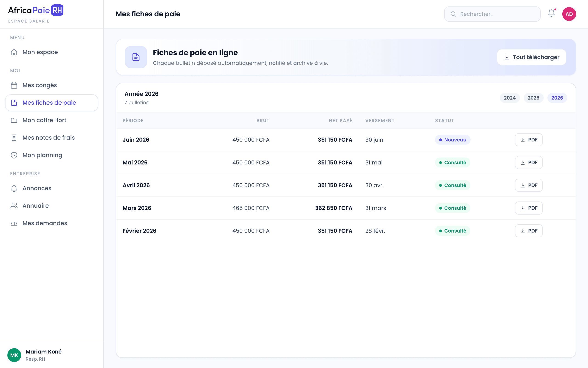This screenshot has width=588, height=368.
Task: Select the Mai 2026 period cell
Action: click(x=135, y=163)
